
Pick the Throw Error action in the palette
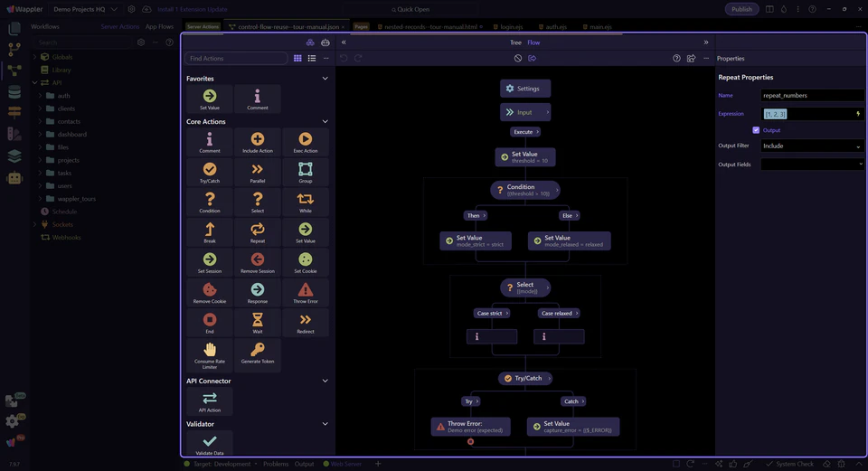pyautogui.click(x=306, y=293)
